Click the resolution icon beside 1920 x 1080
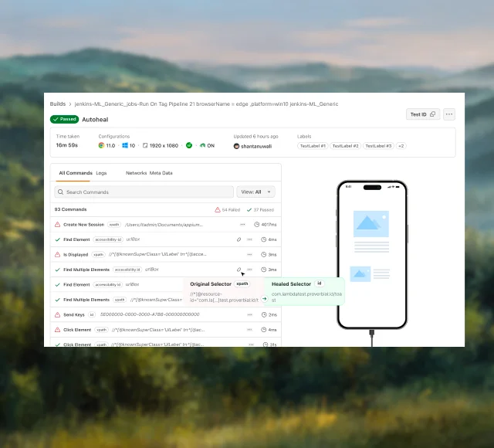The width and height of the screenshot is (494, 448). coord(145,145)
